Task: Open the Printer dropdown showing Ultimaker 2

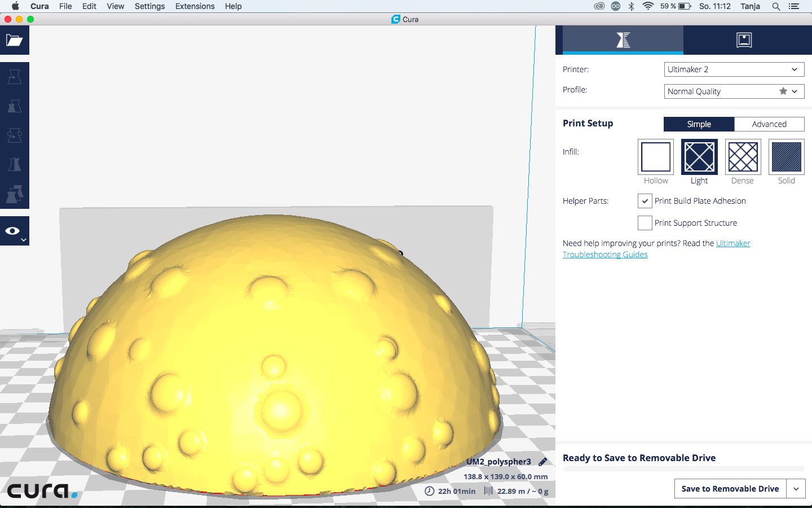Action: click(x=734, y=69)
